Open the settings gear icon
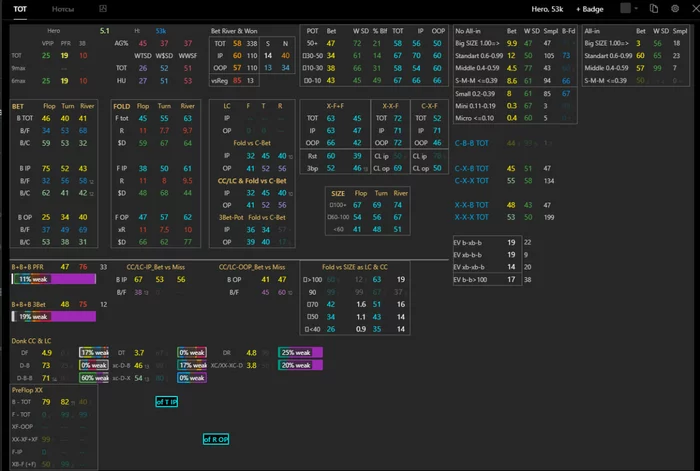This screenshot has width=700, height=471. click(675, 8)
